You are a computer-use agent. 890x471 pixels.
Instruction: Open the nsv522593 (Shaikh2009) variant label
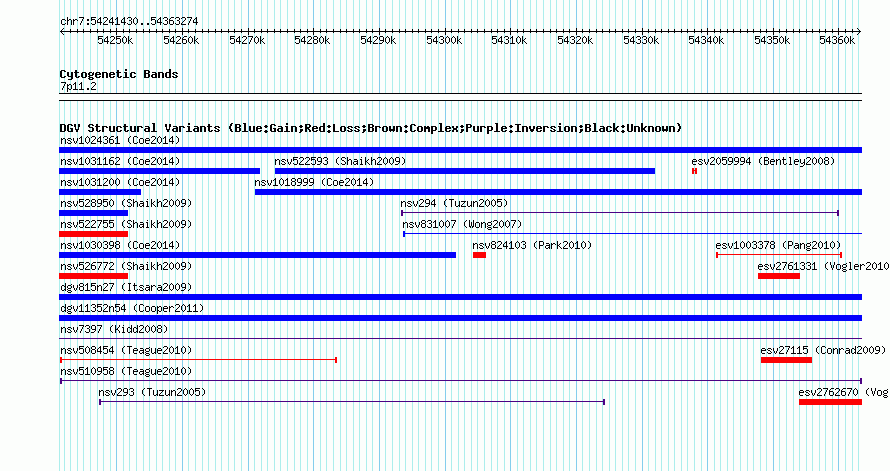(x=340, y=161)
